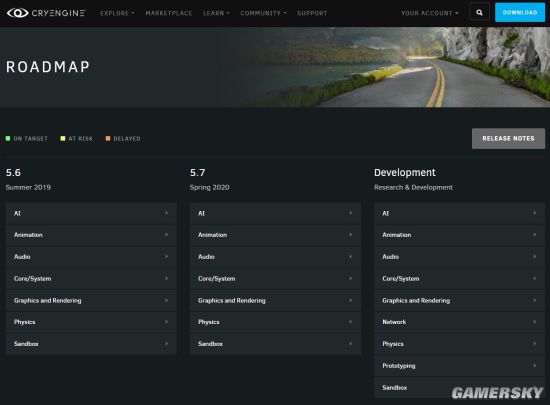Click arrow icon on Development Prototyping row
This screenshot has width=550, height=405.
click(535, 365)
